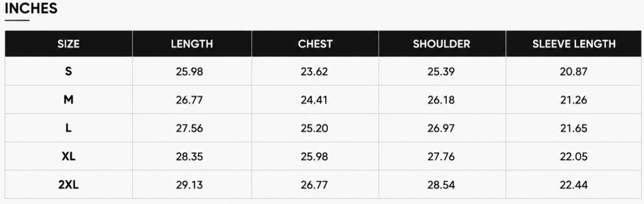
Task: Select the 25.39 shoulder cell
Action: pyautogui.click(x=441, y=72)
